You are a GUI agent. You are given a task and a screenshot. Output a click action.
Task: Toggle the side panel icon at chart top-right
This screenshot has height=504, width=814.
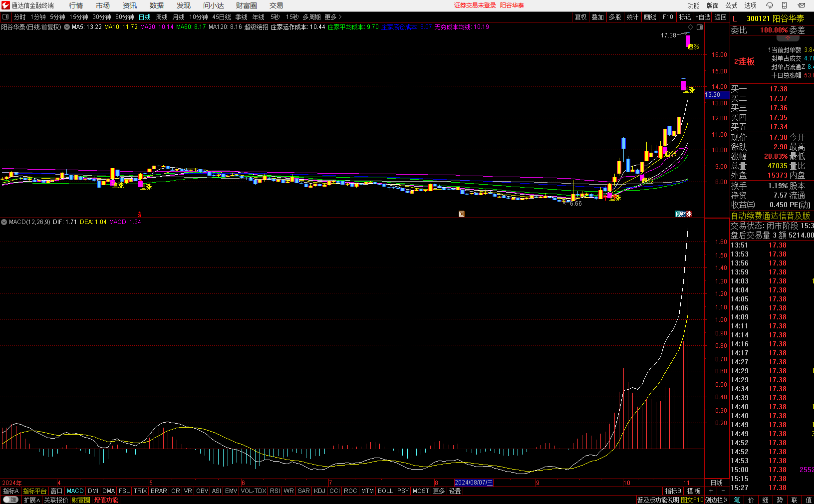[x=700, y=27]
